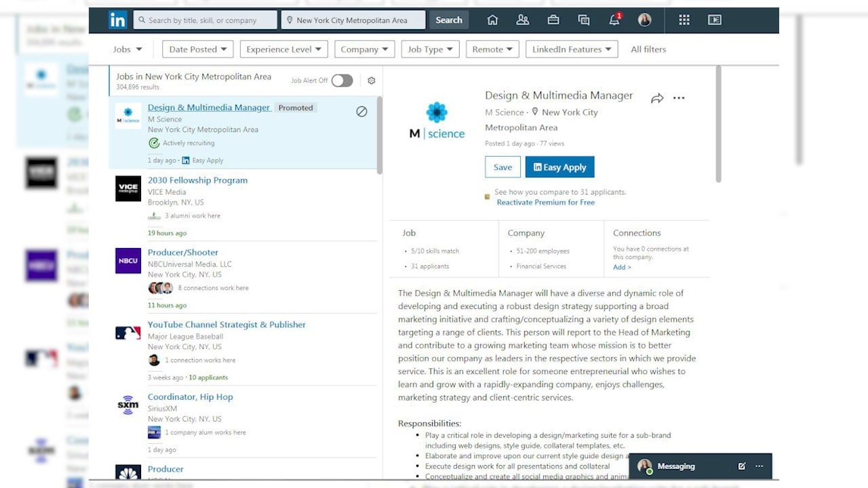
Task: Click the SiriusXM sxm logo
Action: click(128, 405)
